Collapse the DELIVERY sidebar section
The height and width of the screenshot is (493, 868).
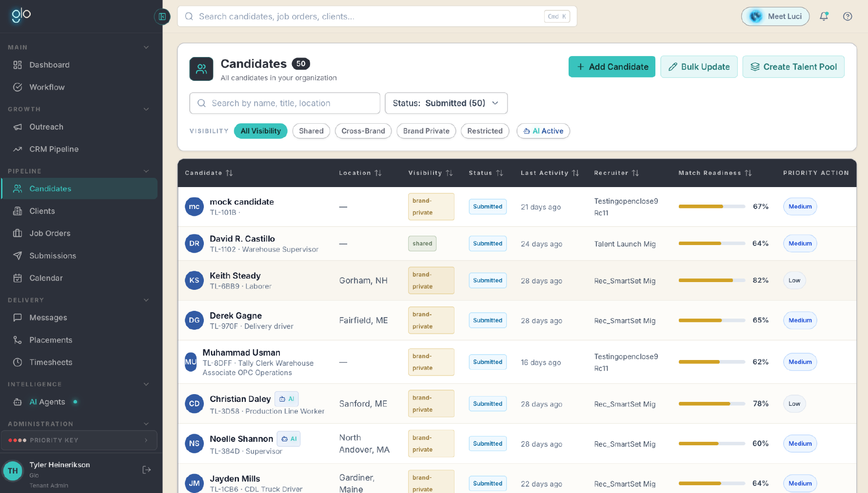click(x=146, y=300)
